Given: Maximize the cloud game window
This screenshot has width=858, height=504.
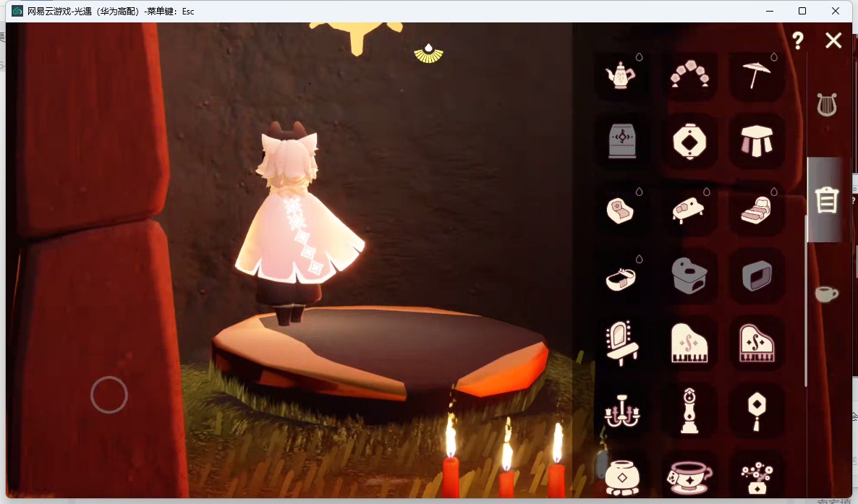Looking at the screenshot, I should pos(802,11).
